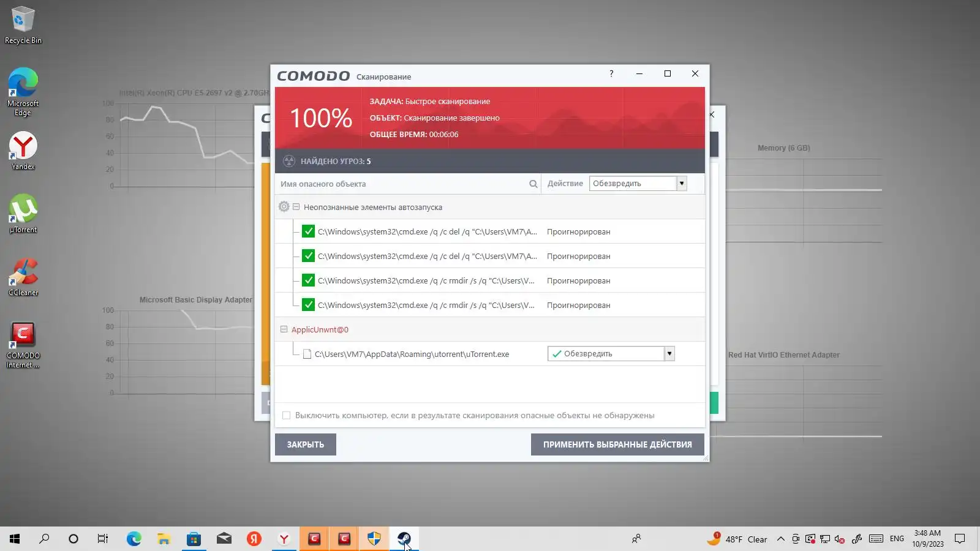Click the radiation icon next to НАЙДЕНО УГРОЗ
This screenshot has height=551, width=980.
[289, 161]
